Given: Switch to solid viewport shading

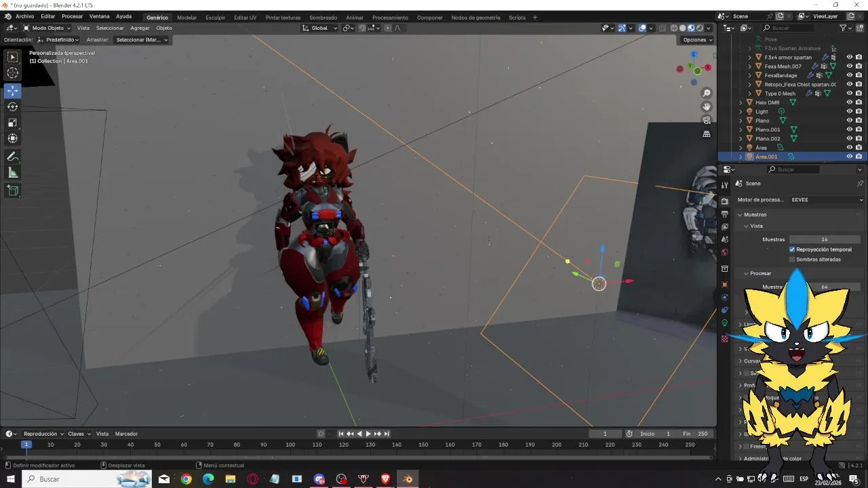Looking at the screenshot, I should click(683, 28).
